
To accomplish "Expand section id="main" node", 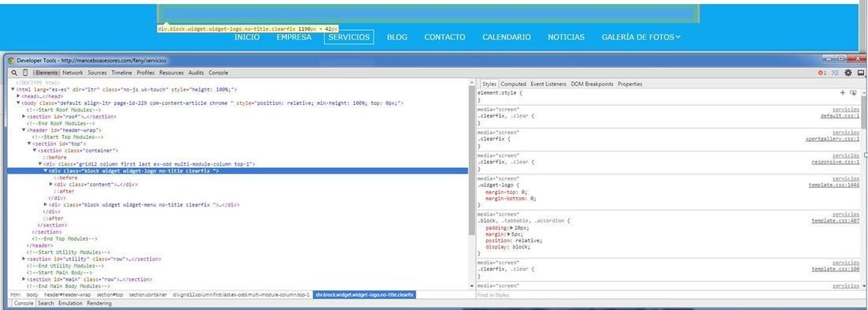I will click(x=24, y=279).
